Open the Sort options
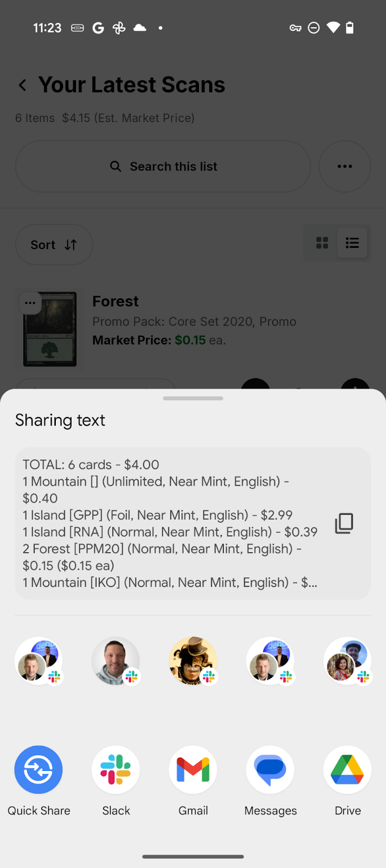This screenshot has width=386, height=868. [54, 245]
